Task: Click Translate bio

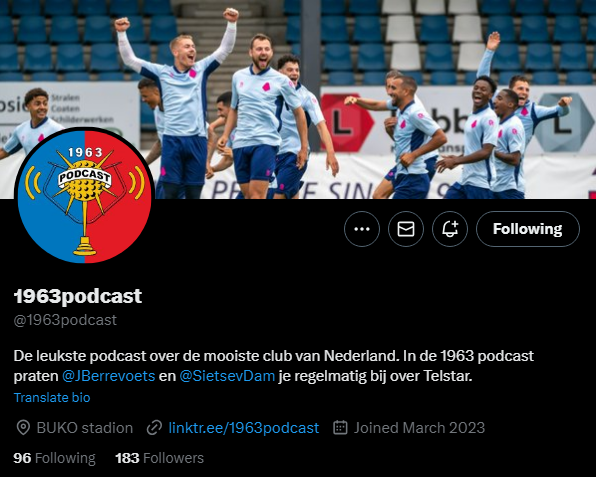Action: (52, 398)
